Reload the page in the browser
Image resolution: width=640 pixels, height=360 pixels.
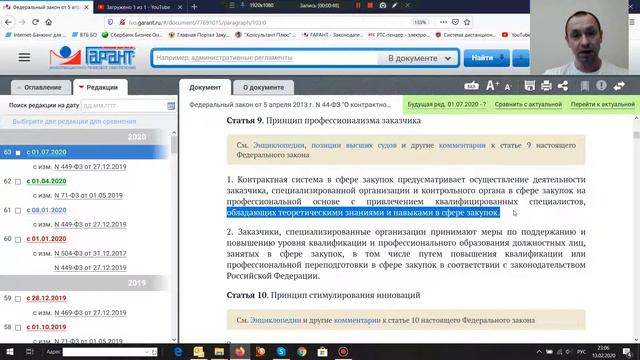coord(36,22)
